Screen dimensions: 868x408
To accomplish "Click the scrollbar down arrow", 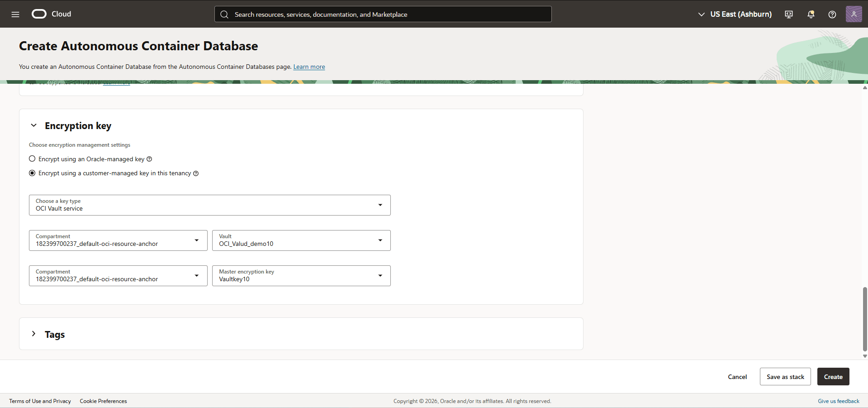I will coord(865,356).
